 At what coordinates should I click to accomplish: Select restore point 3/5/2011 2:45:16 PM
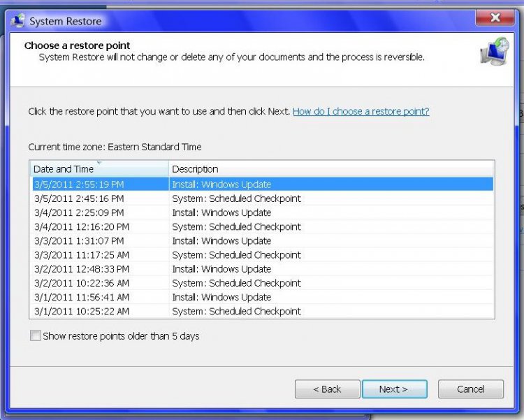(262, 198)
